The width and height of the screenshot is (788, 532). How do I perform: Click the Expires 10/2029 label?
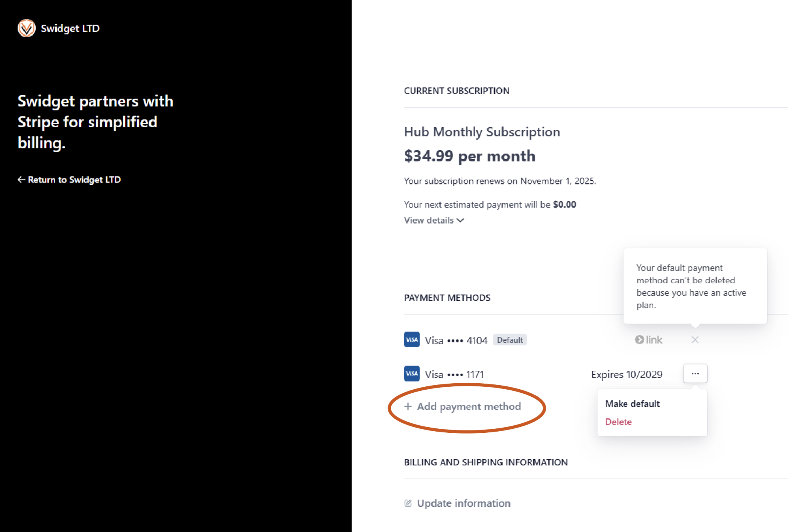[627, 374]
